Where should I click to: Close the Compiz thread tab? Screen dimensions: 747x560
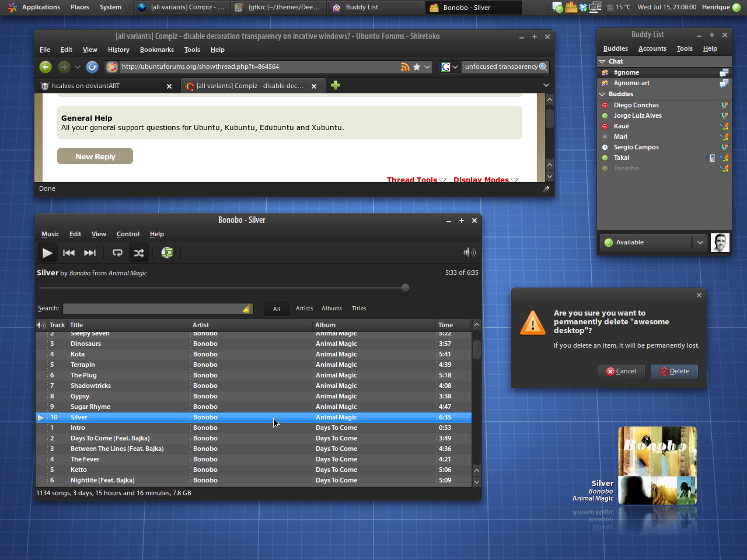tap(314, 86)
